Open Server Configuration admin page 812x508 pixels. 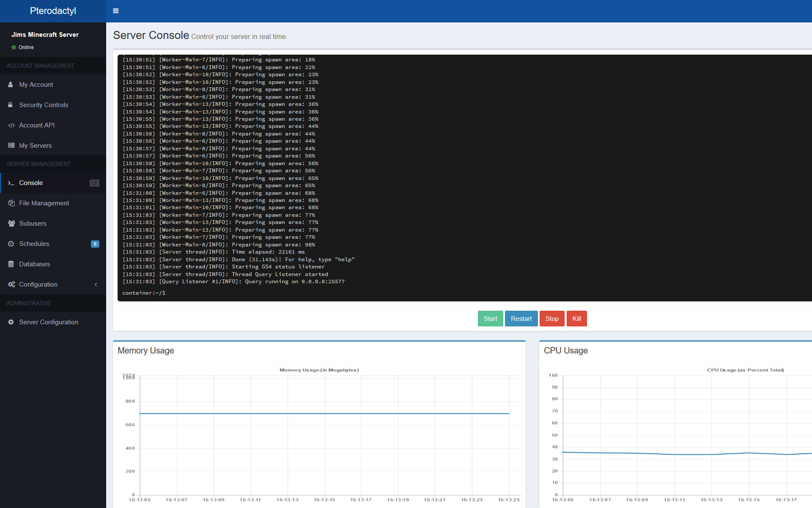(x=53, y=322)
